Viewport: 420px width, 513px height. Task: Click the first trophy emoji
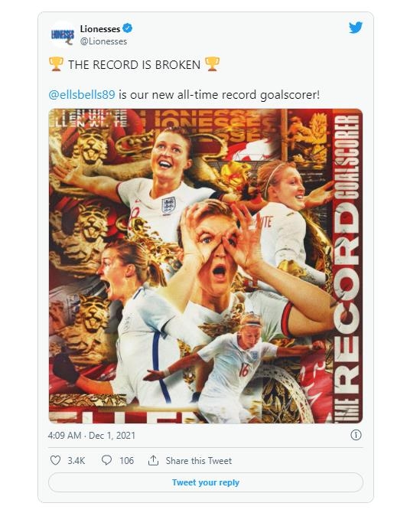(x=56, y=64)
